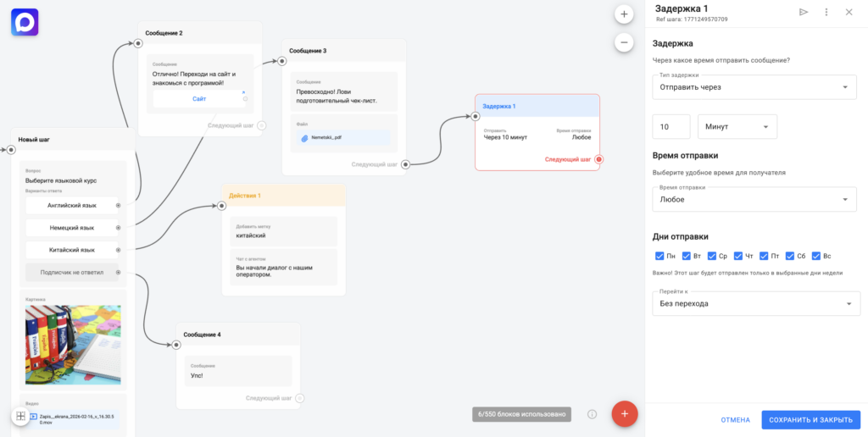Click СОХРАНИТЬ И ЗАКРЫТЬ button
Image resolution: width=868 pixels, height=437 pixels.
[x=810, y=420]
